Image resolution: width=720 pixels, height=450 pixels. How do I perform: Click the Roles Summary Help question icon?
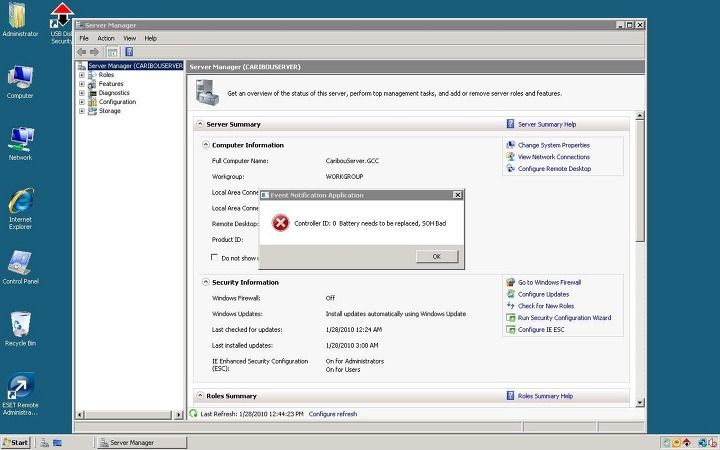point(510,395)
